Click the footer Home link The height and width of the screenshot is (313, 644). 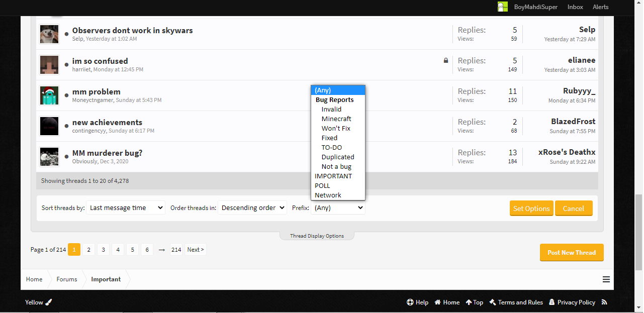click(447, 302)
